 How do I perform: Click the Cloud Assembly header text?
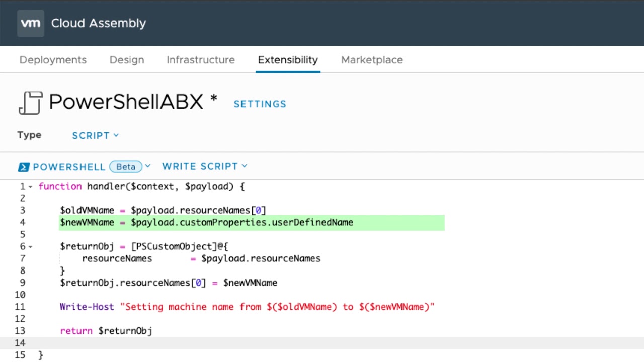pyautogui.click(x=98, y=23)
